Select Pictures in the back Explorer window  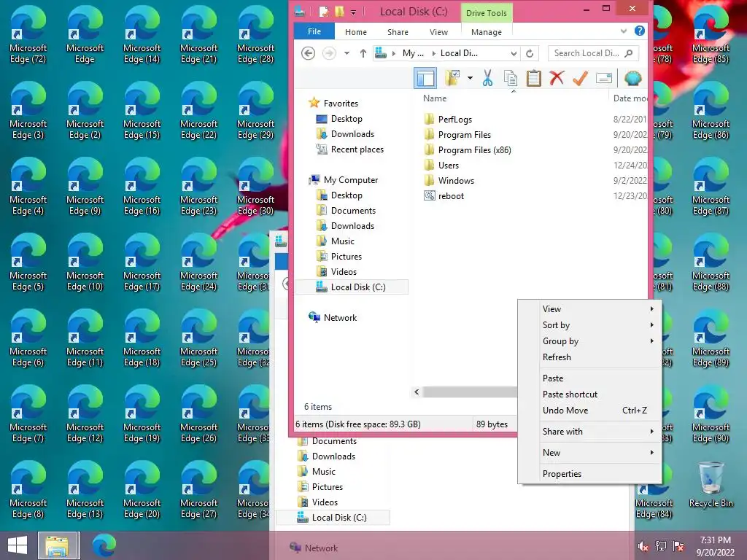coord(320,487)
